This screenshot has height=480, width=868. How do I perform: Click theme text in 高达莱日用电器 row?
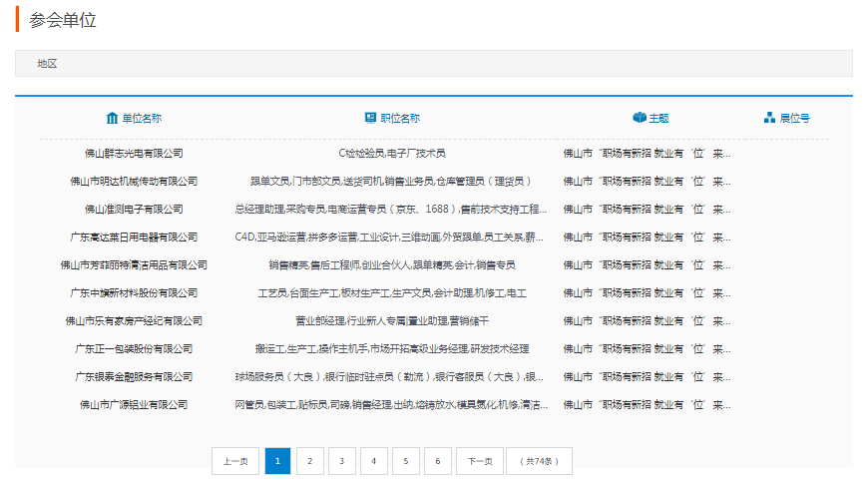point(647,237)
